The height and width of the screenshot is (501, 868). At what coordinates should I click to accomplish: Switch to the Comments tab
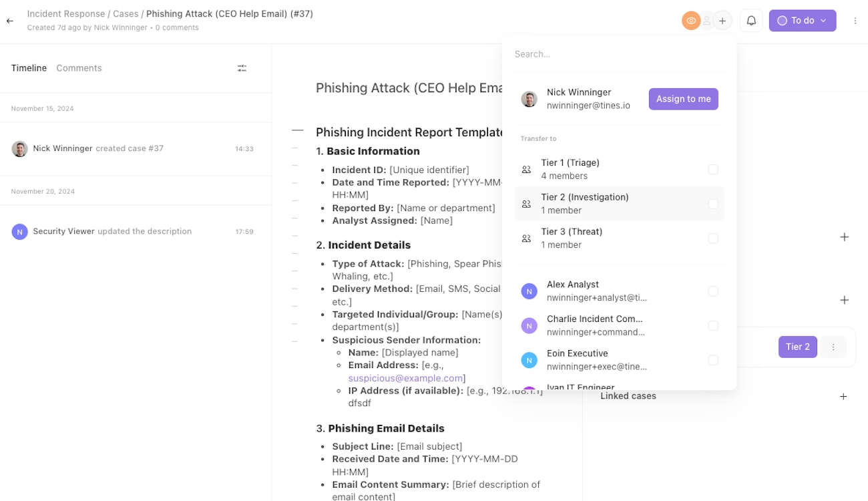(79, 68)
